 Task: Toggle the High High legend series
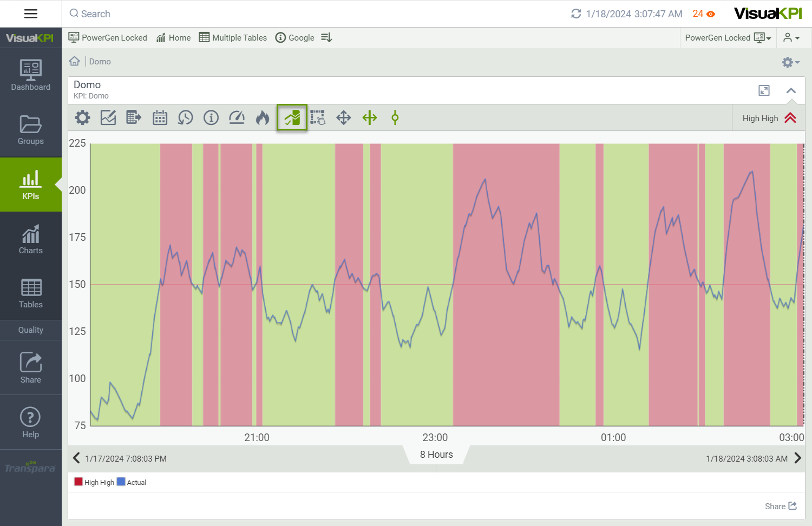click(94, 482)
